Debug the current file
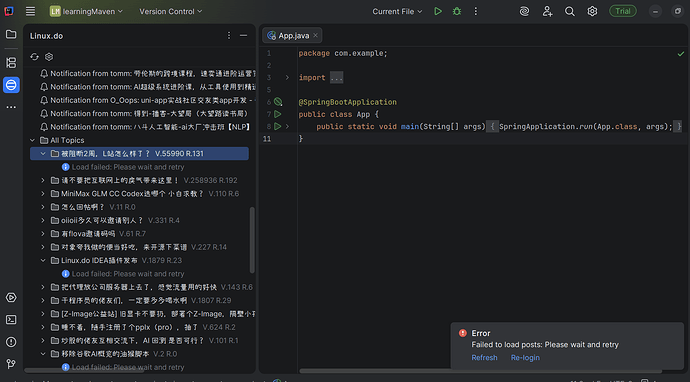Screen dimensions: 690x382 [457, 11]
